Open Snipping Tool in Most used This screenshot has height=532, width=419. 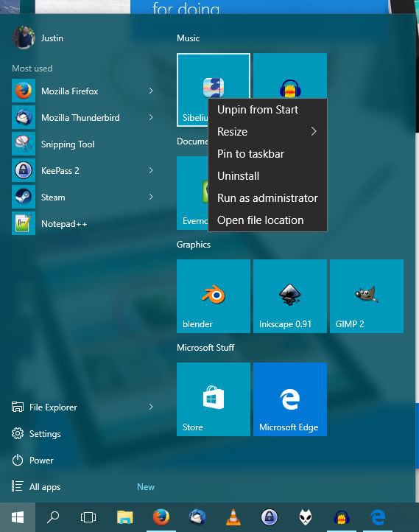click(83, 144)
